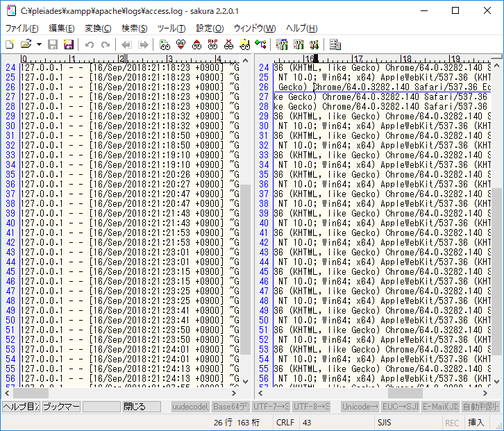Open the ウィンドウ(W) menu
504x431 pixels.
tap(254, 28)
